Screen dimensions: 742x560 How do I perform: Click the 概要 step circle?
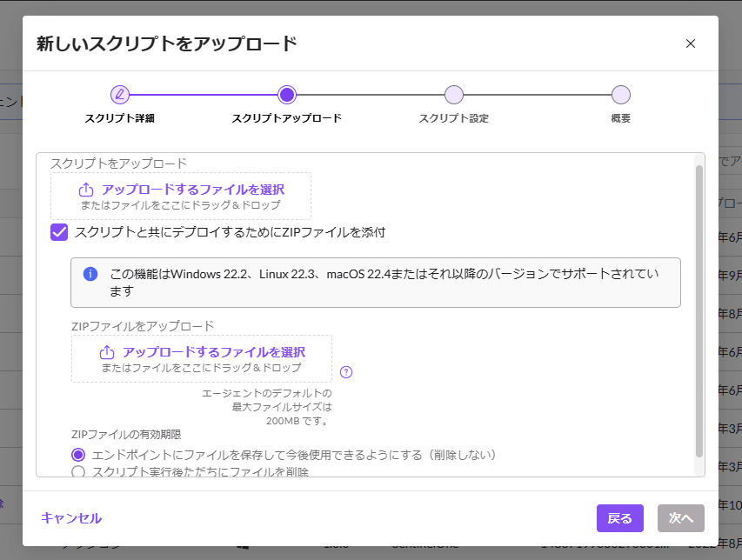click(x=620, y=95)
